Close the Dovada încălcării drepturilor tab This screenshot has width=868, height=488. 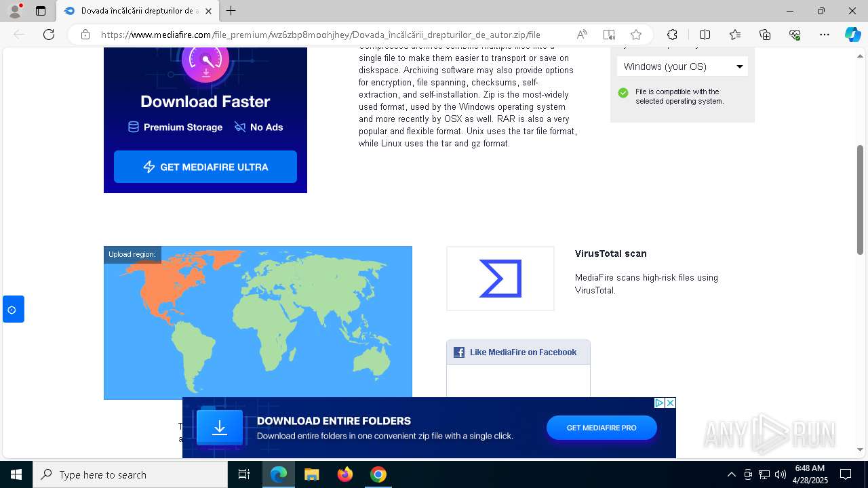(x=210, y=11)
